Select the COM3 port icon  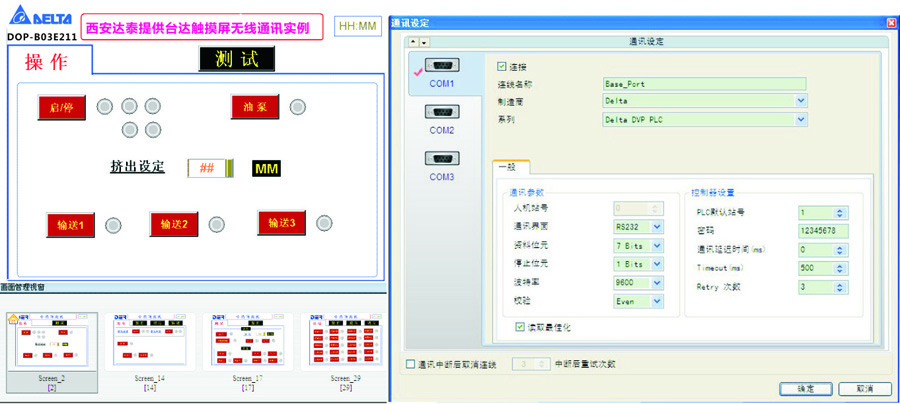pyautogui.click(x=441, y=159)
